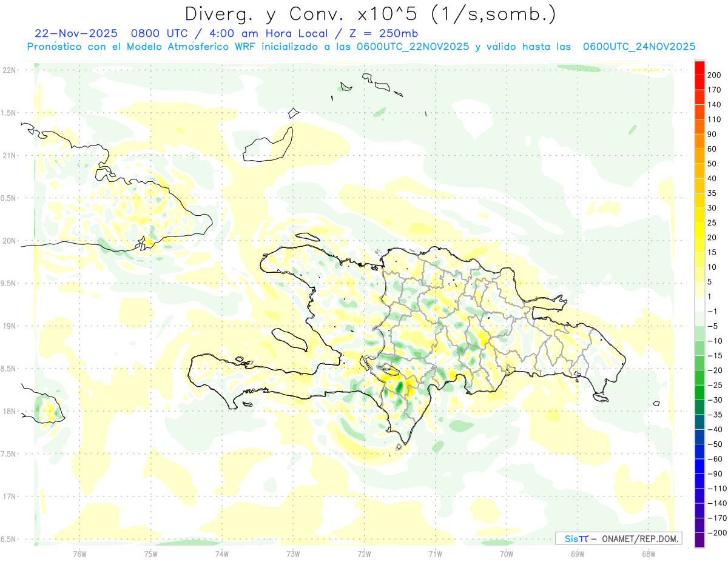Click the '25' colorbar label
728x562 pixels.
(712, 222)
